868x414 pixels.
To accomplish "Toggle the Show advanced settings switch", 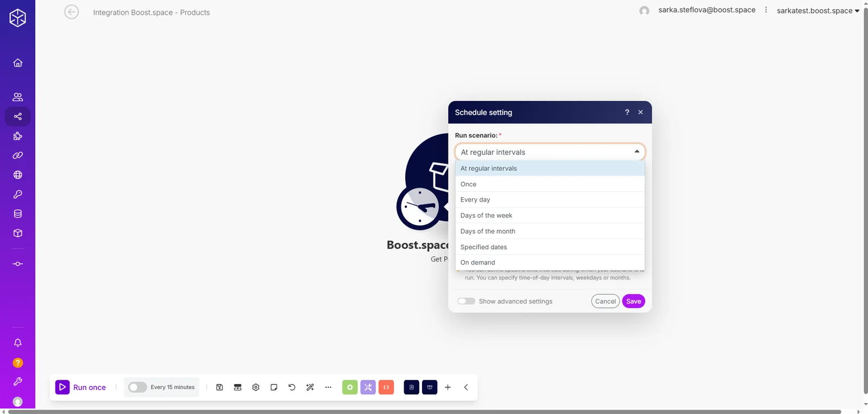I will (x=466, y=301).
